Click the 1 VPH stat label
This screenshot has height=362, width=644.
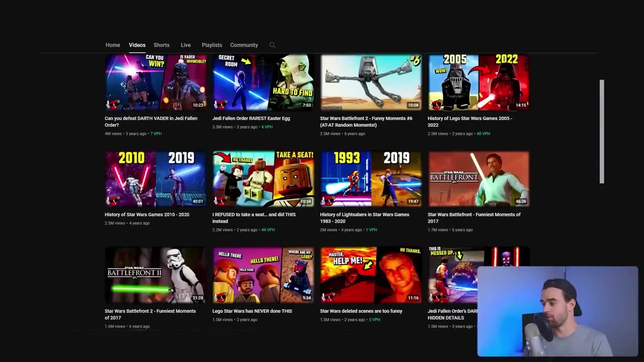tap(371, 230)
